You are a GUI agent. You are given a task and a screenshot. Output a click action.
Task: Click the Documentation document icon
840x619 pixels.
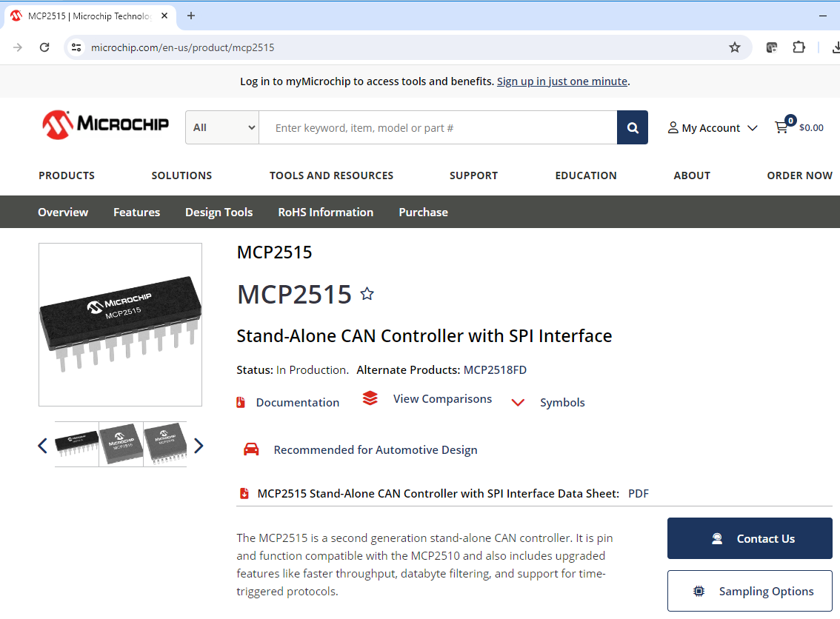pyautogui.click(x=240, y=401)
